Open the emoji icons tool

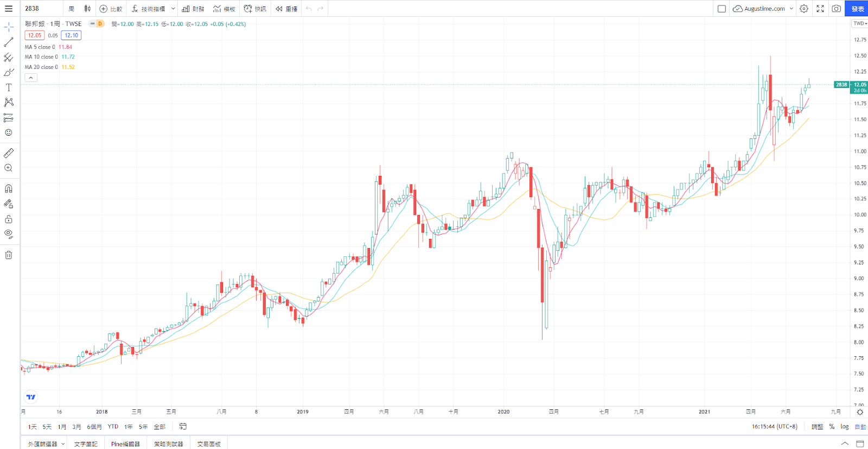(x=9, y=132)
